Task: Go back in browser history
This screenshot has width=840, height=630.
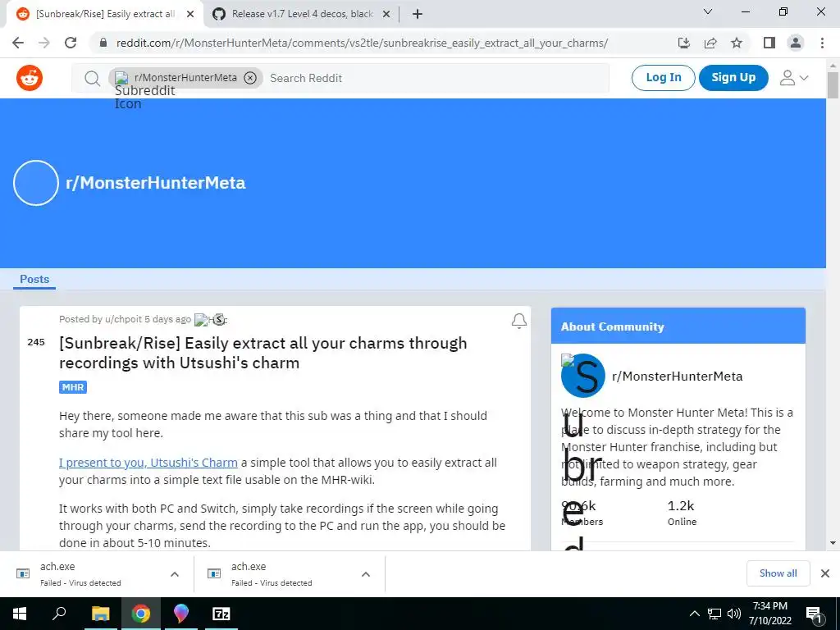Action: (x=18, y=43)
